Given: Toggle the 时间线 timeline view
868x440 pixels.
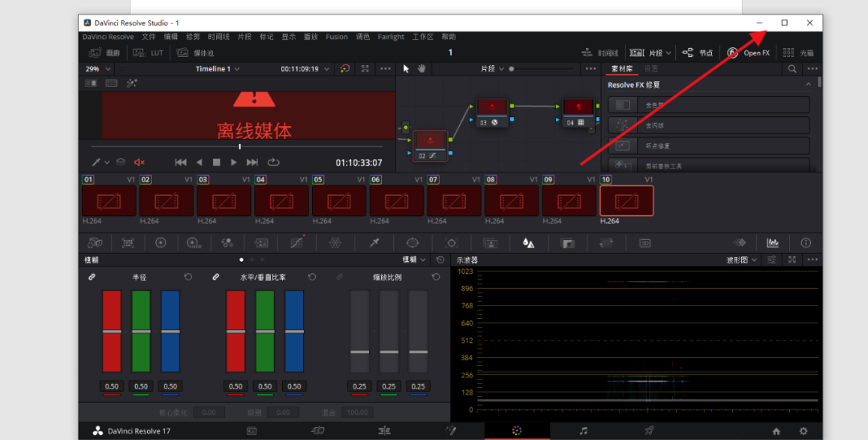Looking at the screenshot, I should point(600,53).
